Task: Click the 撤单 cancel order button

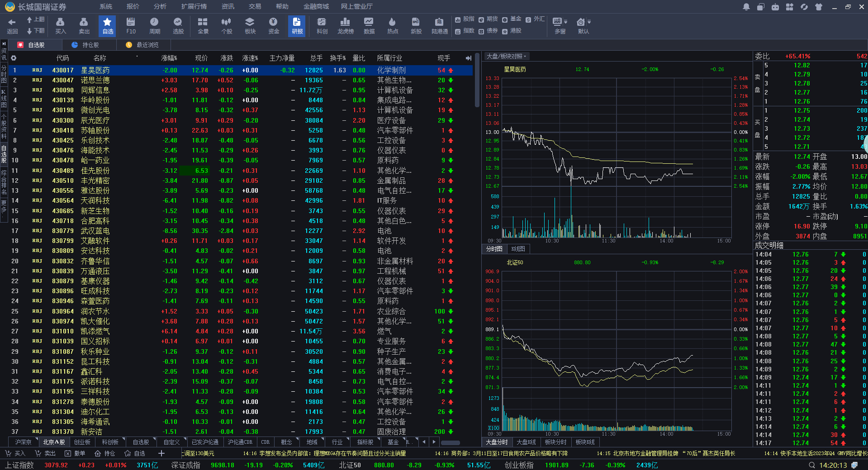Action: (x=75, y=453)
